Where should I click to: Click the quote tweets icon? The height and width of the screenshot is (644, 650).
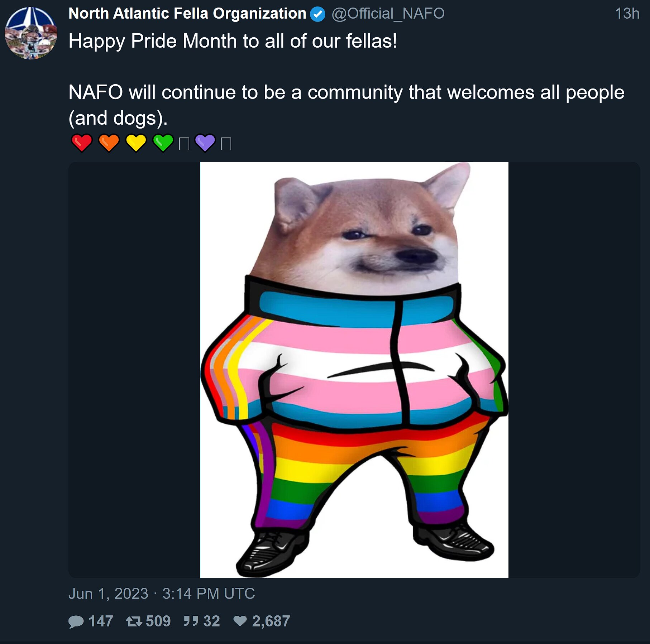click(x=191, y=621)
